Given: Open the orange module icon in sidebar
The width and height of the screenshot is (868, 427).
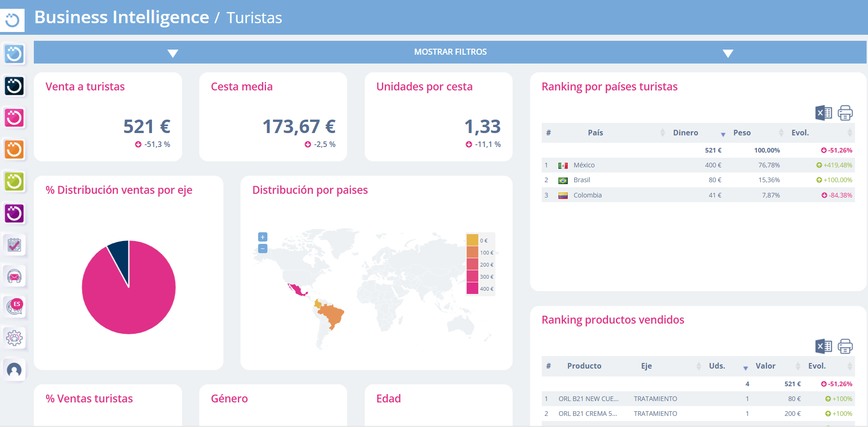Looking at the screenshot, I should coord(14,150).
